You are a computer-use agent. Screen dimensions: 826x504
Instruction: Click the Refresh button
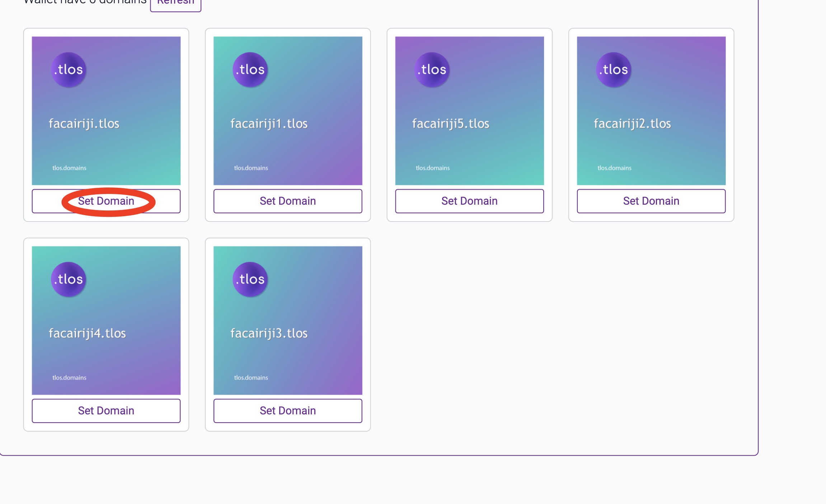click(x=175, y=4)
